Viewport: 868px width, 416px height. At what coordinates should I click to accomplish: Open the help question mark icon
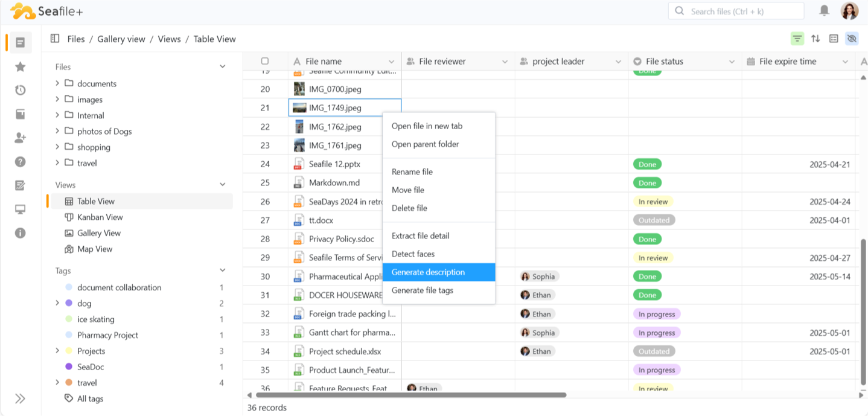coord(20,162)
